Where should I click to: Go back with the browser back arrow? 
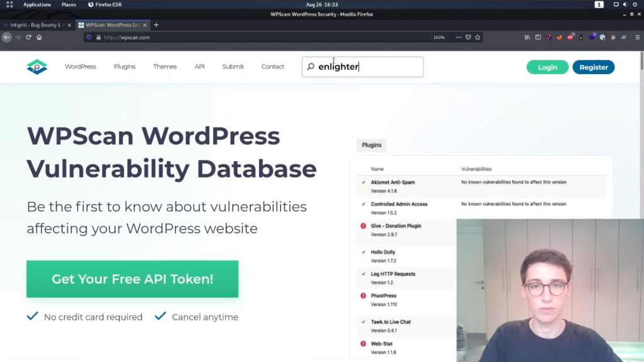coord(6,37)
